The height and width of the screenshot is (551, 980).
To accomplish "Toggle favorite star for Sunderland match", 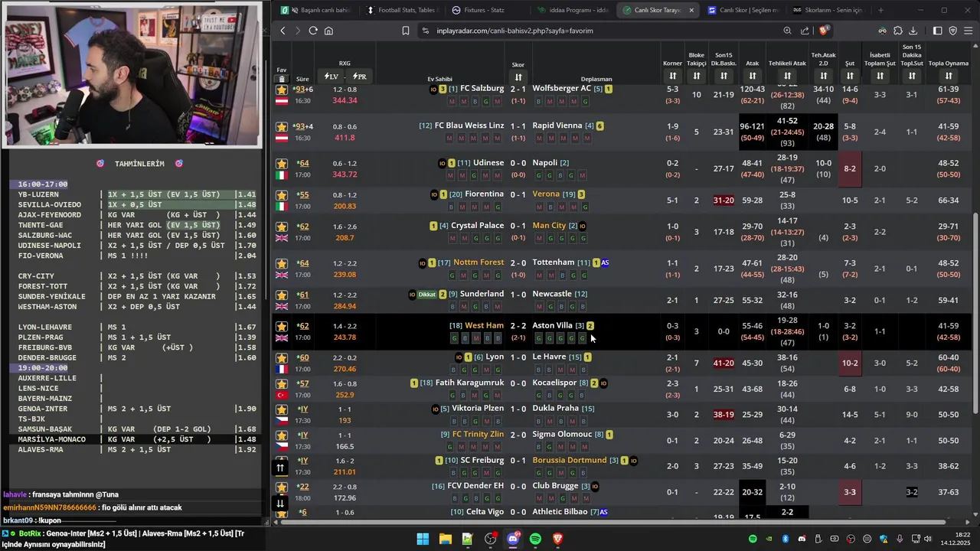I will point(282,295).
